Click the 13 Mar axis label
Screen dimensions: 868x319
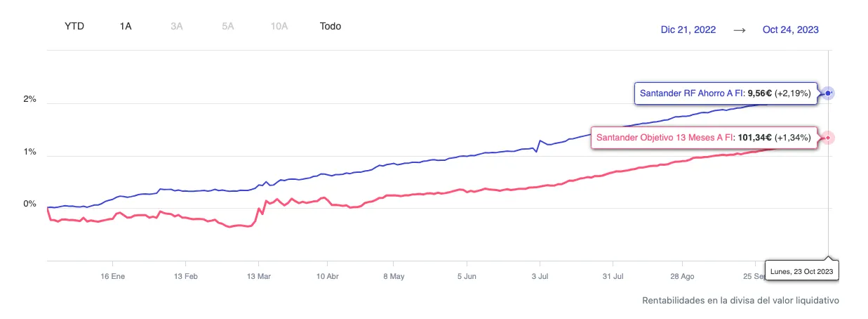(x=260, y=277)
